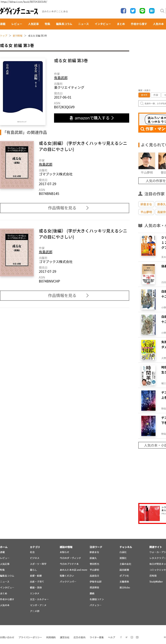
Task: Click the Hatena Bookmark B! icon
Action: (x=152, y=11)
